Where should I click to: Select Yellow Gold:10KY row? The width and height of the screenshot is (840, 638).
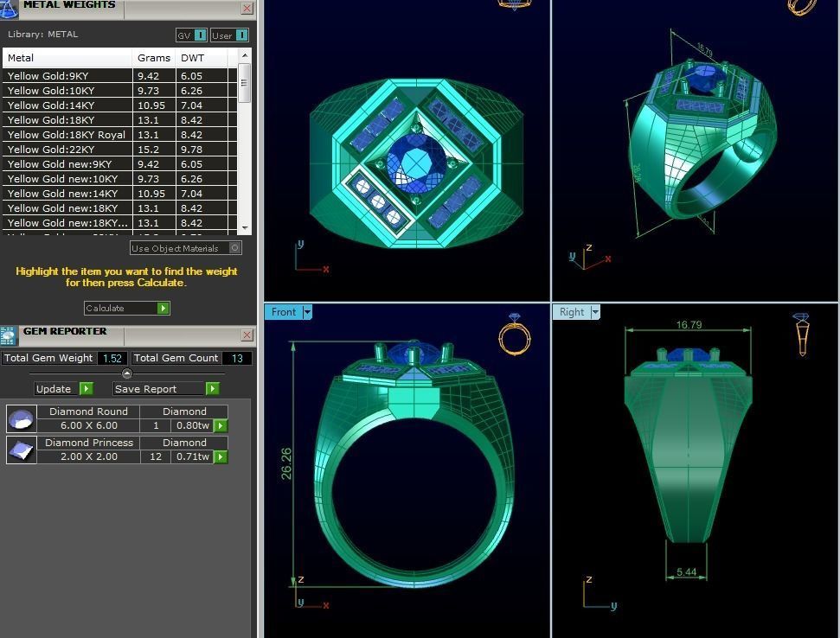coord(120,91)
